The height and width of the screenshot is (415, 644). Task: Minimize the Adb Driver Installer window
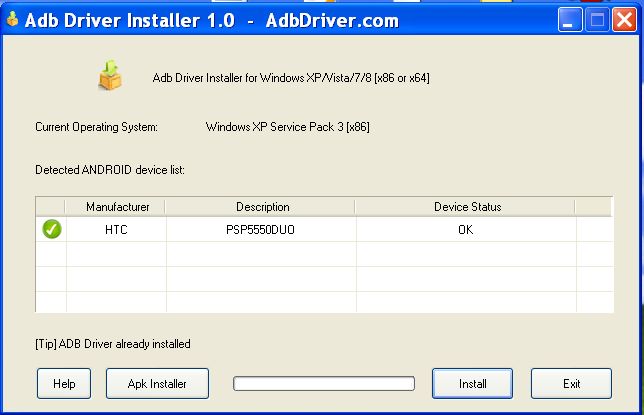click(x=571, y=19)
